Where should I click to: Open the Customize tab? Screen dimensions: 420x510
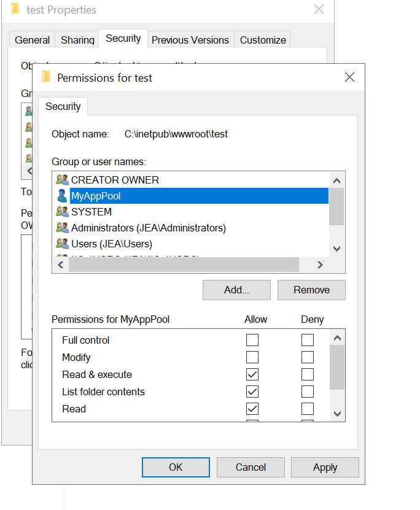point(263,40)
